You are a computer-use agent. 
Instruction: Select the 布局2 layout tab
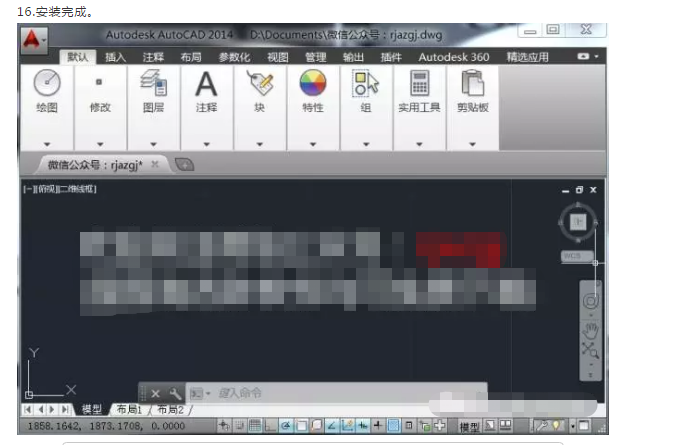coord(170,410)
